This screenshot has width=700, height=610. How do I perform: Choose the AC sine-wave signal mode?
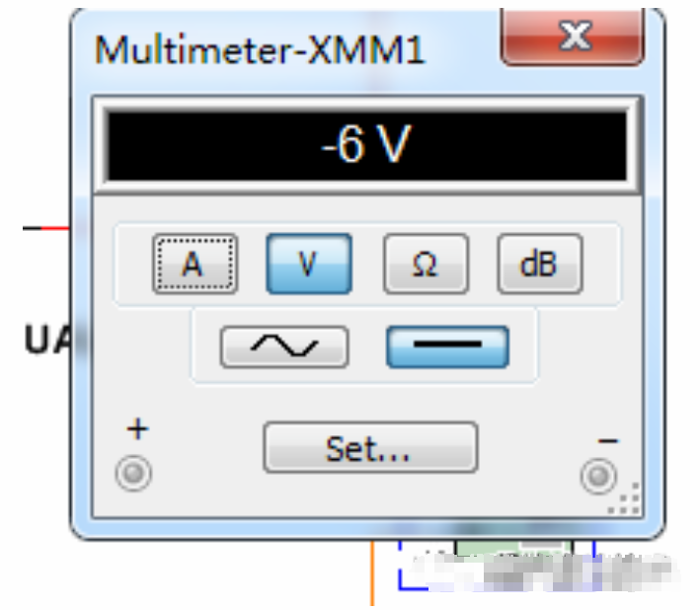[x=284, y=346]
